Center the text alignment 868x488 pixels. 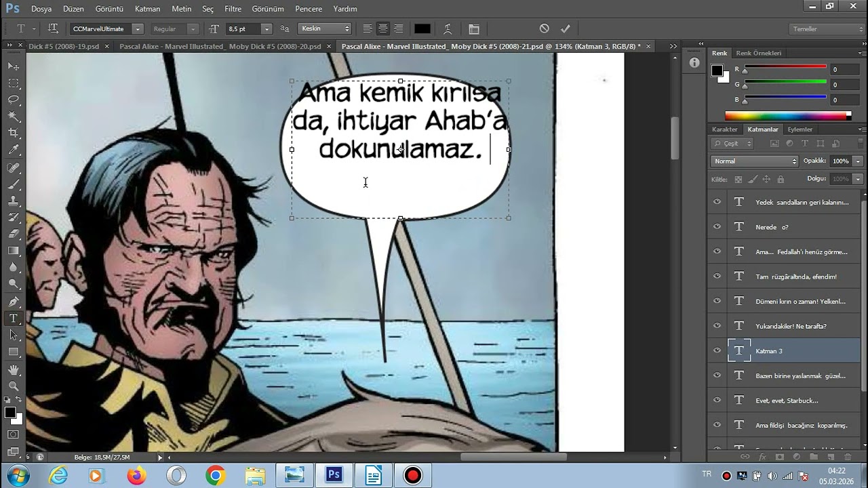tap(383, 28)
